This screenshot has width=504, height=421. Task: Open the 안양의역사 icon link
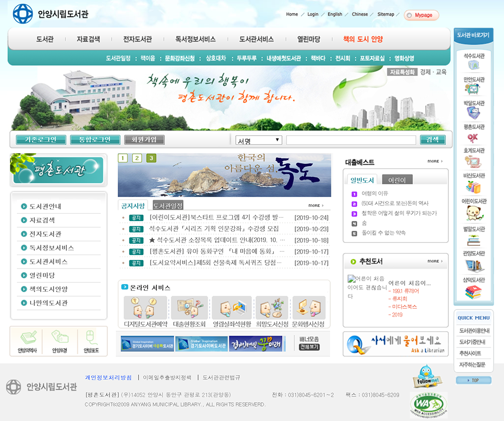[28, 342]
